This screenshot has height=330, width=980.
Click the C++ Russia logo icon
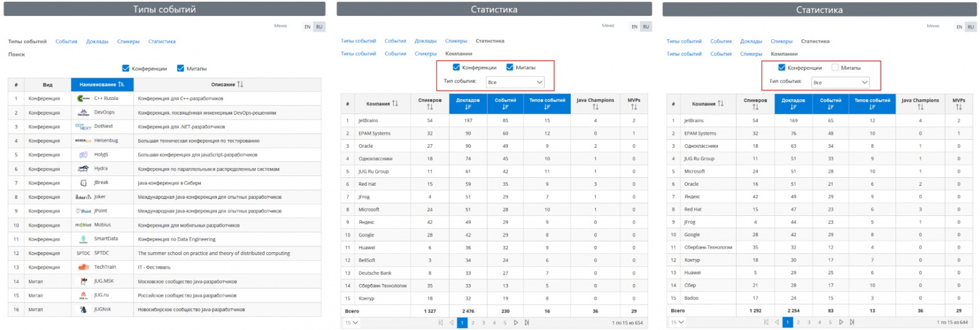[x=83, y=98]
